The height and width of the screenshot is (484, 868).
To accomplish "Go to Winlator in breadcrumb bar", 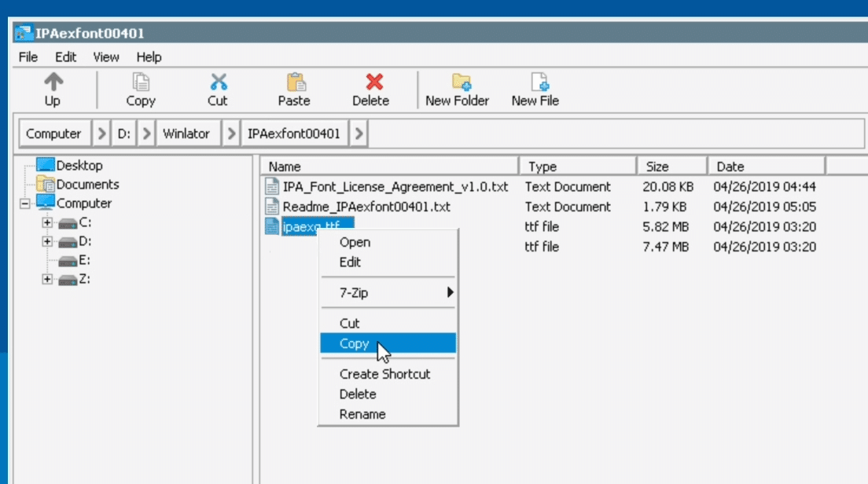I will click(186, 134).
